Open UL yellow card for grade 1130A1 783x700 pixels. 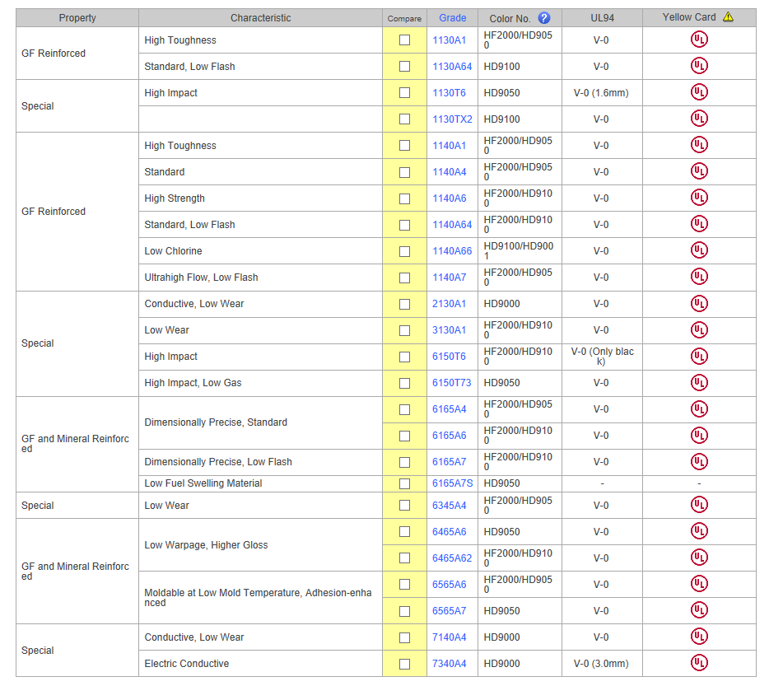click(x=699, y=40)
